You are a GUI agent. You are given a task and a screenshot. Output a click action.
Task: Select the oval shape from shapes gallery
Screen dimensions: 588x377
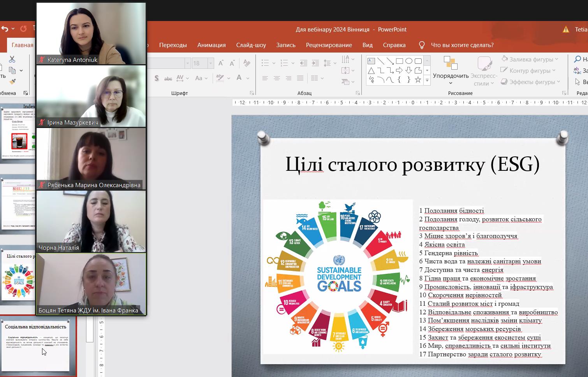[408, 61]
